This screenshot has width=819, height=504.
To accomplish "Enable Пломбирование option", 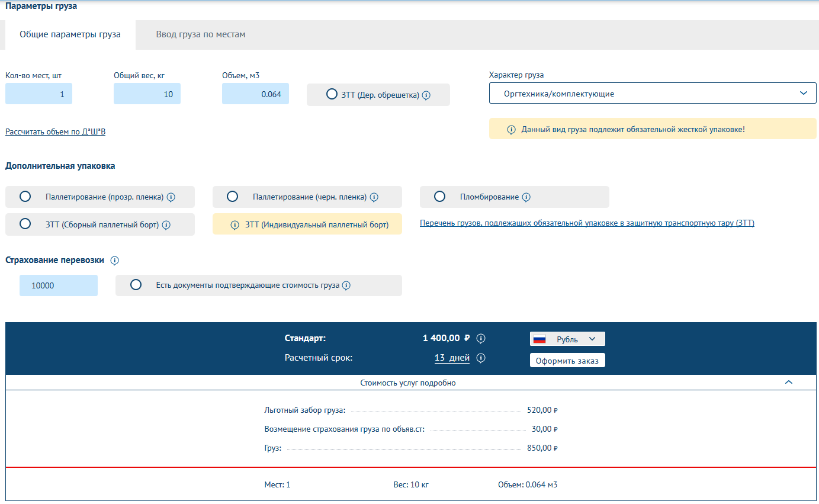I will 439,197.
